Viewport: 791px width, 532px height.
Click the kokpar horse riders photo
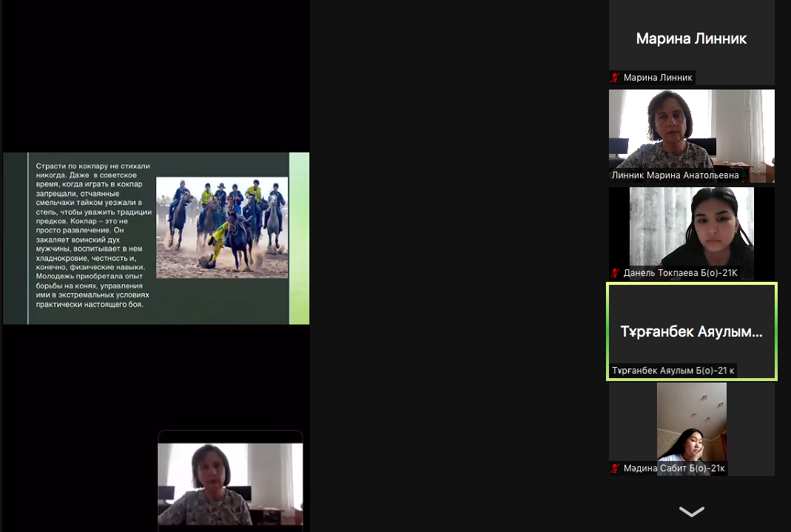pyautogui.click(x=222, y=227)
